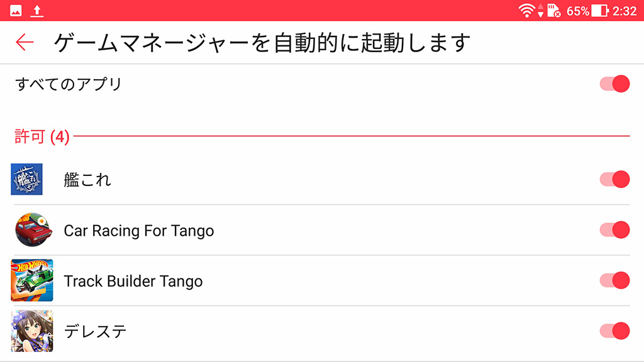The width and height of the screenshot is (644, 362).
Task: Disable the Track Builder Tango toggle
Action: pos(614,280)
